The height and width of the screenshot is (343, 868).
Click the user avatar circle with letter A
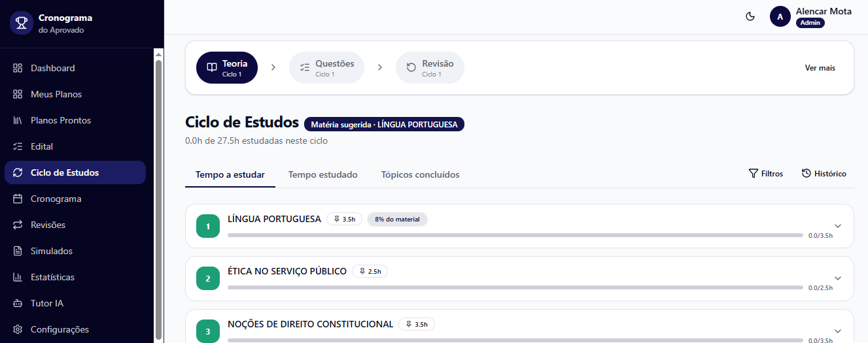coord(780,16)
